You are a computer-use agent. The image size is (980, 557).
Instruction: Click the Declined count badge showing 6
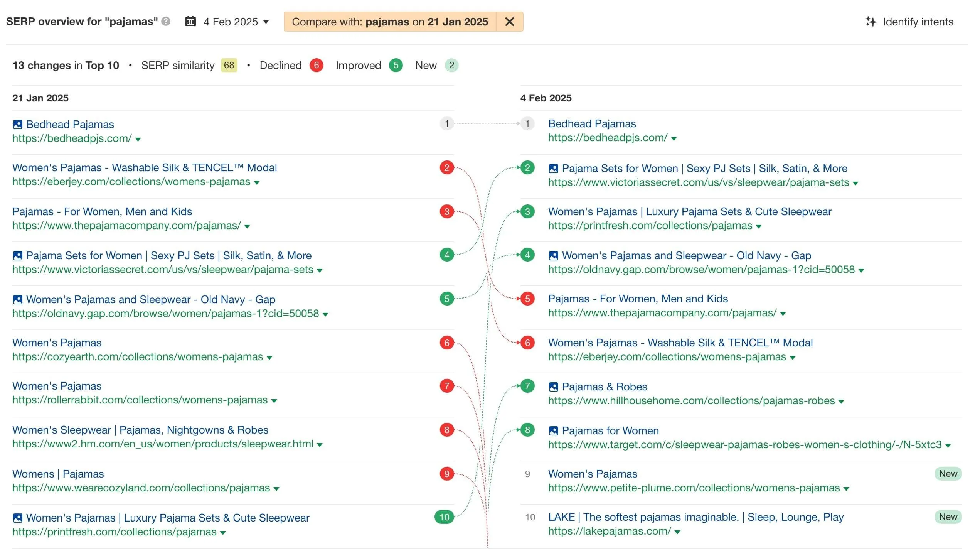316,65
